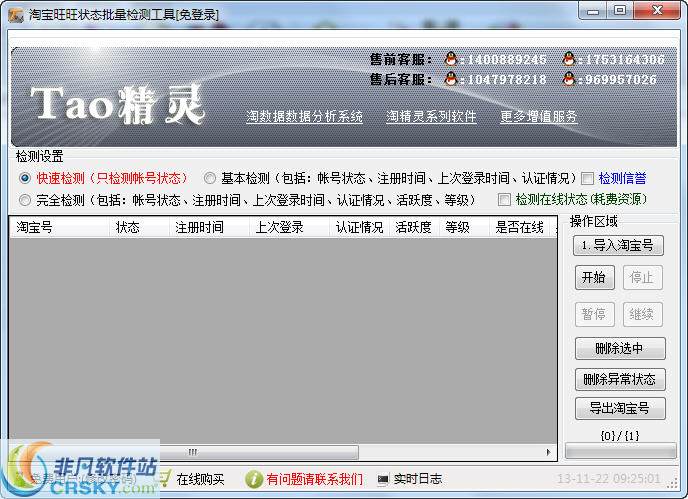The image size is (688, 499).
Task: Click the 删除异常状态 button
Action: 620,379
